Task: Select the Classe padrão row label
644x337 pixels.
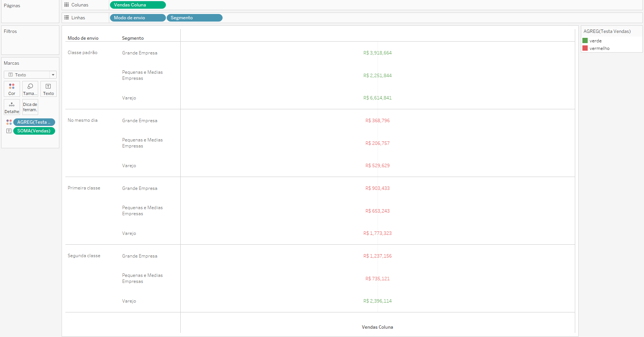Action: point(82,53)
